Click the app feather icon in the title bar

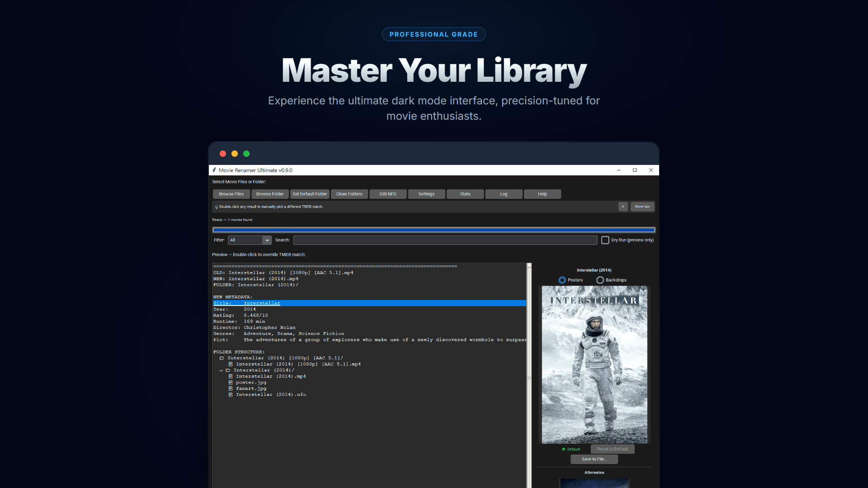pos(214,170)
